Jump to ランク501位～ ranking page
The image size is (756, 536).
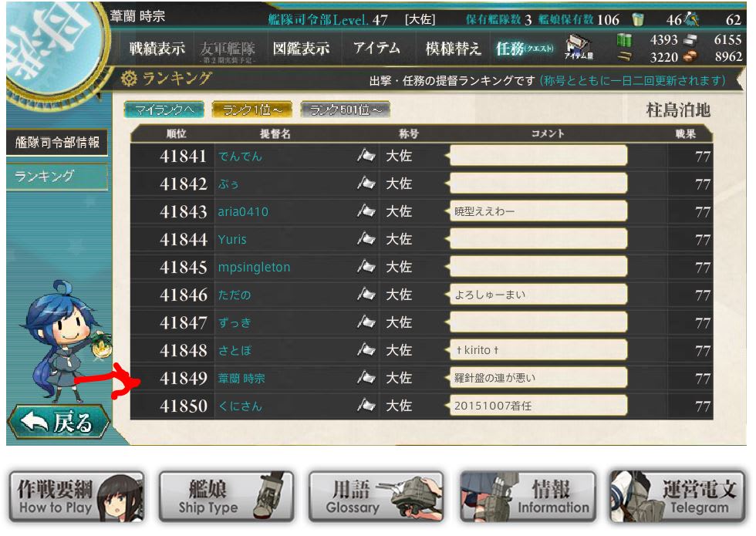click(x=346, y=110)
